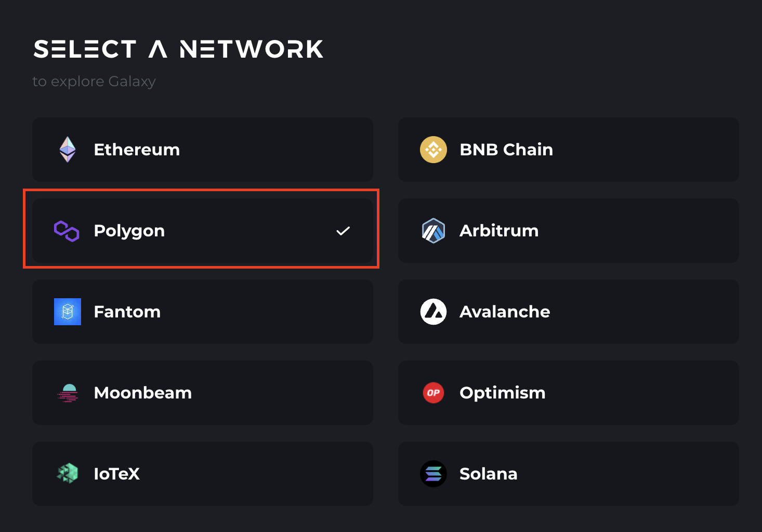This screenshot has height=532, width=762.
Task: Click the Avalanche white circle logo
Action: click(433, 312)
